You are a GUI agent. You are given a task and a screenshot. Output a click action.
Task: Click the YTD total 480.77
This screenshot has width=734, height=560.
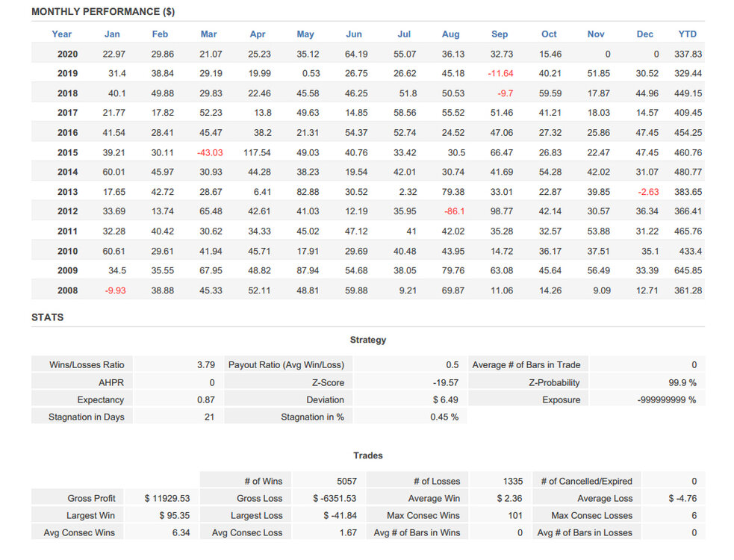(x=688, y=172)
